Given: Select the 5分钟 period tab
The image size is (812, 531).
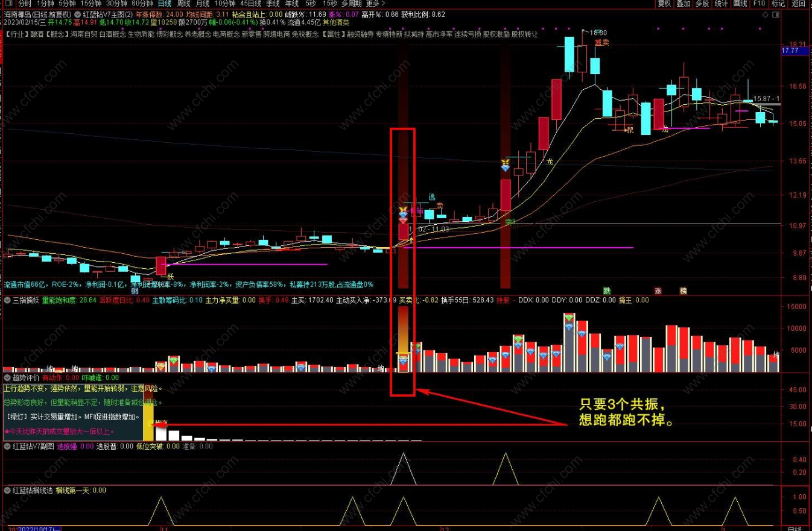Looking at the screenshot, I should [x=68, y=4].
